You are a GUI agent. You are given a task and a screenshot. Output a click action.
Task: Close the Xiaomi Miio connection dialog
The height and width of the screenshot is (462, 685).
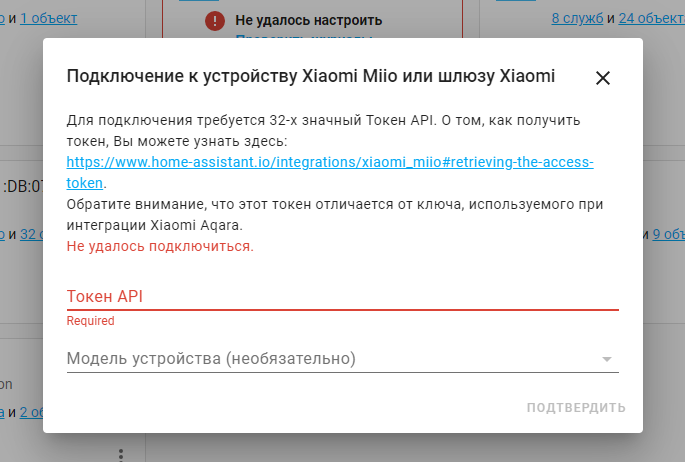coord(602,78)
